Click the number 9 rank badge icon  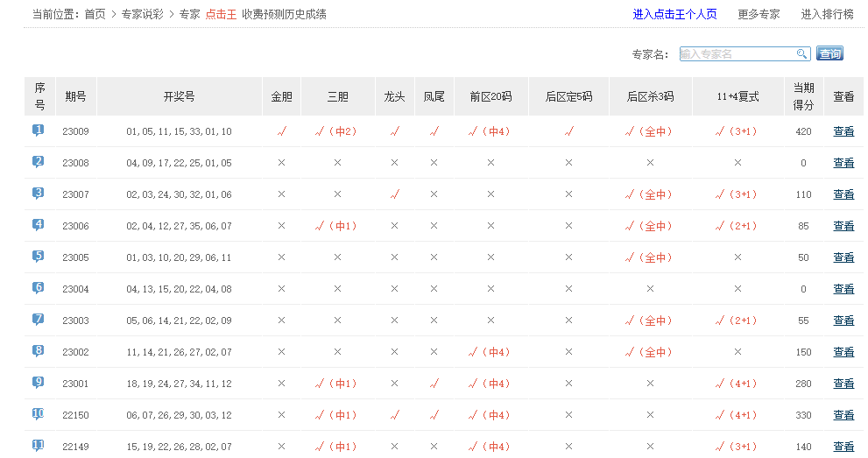[x=39, y=383]
